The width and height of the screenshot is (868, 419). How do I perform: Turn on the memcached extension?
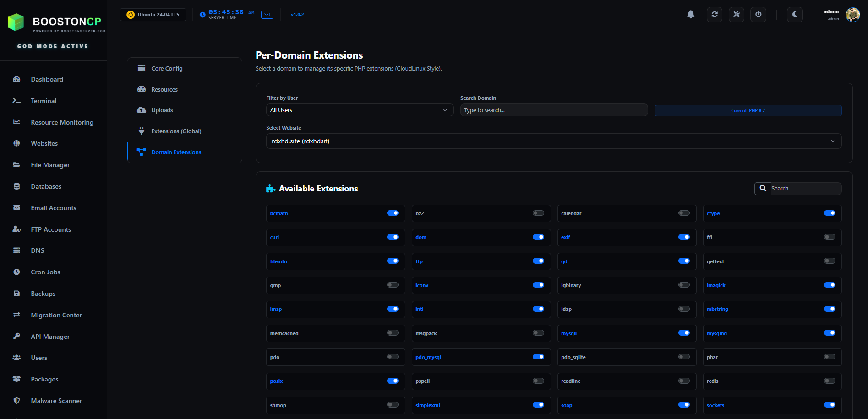point(393,333)
